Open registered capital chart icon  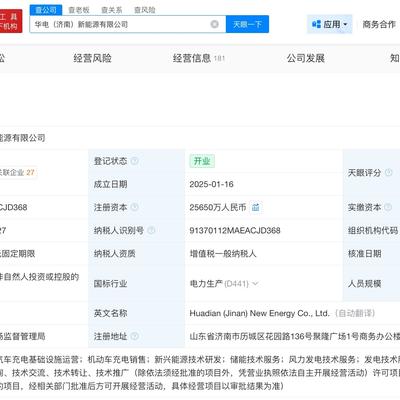256,207
